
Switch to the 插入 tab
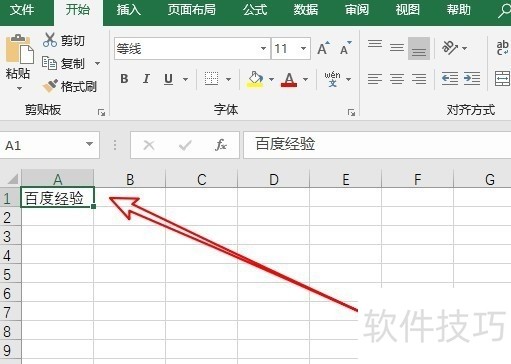tap(128, 10)
